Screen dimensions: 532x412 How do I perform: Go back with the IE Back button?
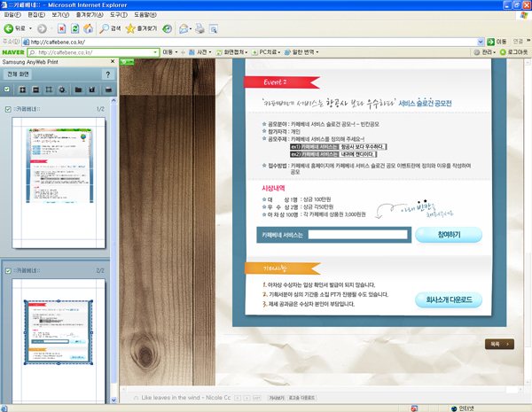(14, 29)
